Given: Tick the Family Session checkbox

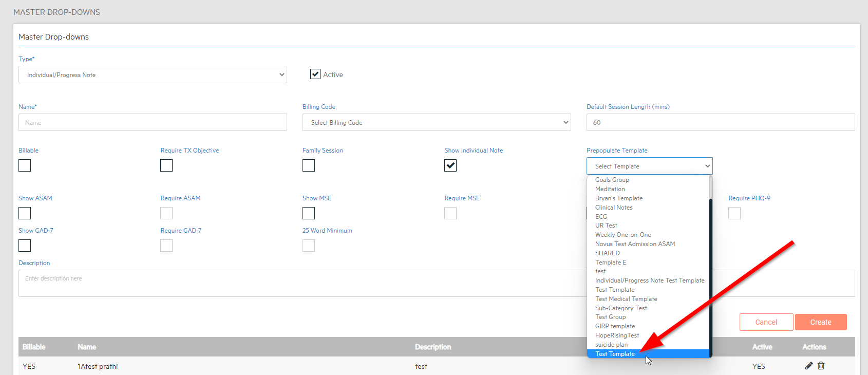Looking at the screenshot, I should 309,165.
